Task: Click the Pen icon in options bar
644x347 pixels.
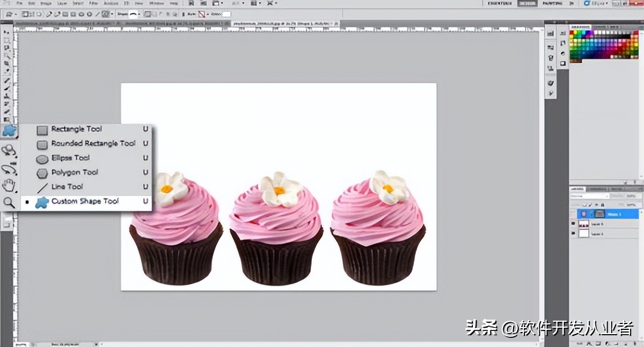Action: [x=48, y=13]
